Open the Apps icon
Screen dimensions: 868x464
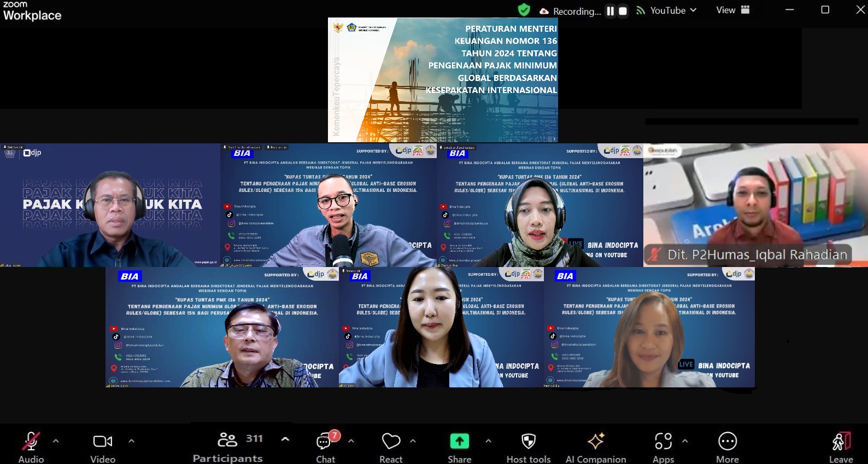(663, 441)
